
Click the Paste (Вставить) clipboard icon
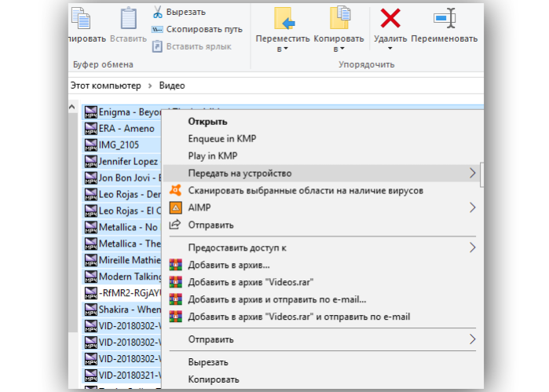click(129, 19)
